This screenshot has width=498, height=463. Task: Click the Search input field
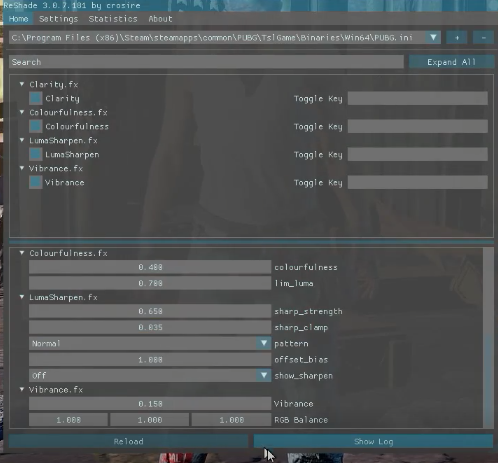[x=206, y=62]
